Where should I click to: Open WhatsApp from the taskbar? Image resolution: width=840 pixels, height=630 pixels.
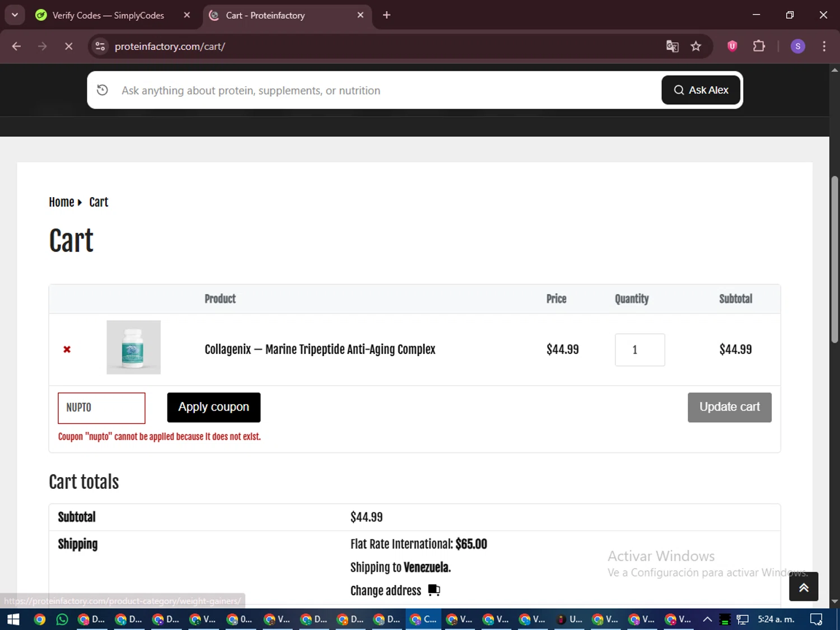62,619
